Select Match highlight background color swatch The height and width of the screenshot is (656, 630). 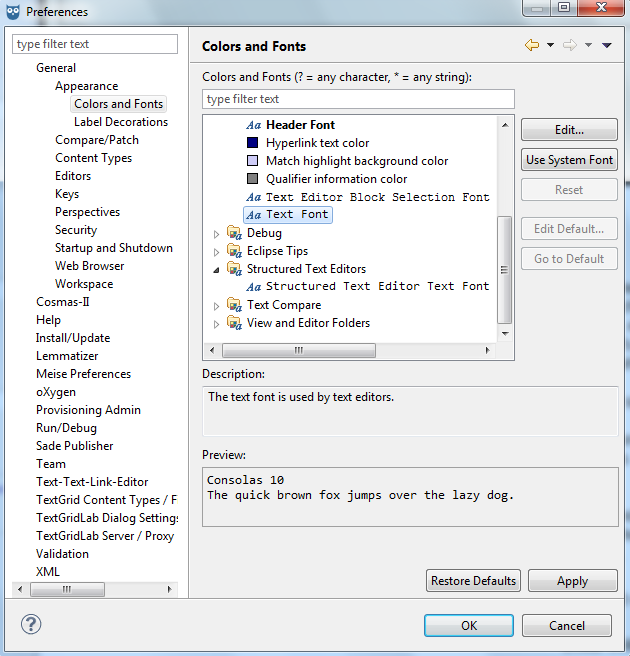253,161
